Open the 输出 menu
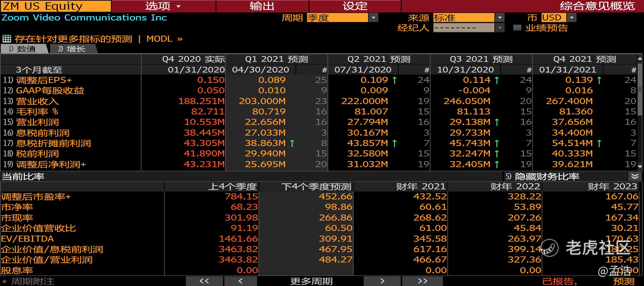The image size is (644, 286). click(262, 6)
